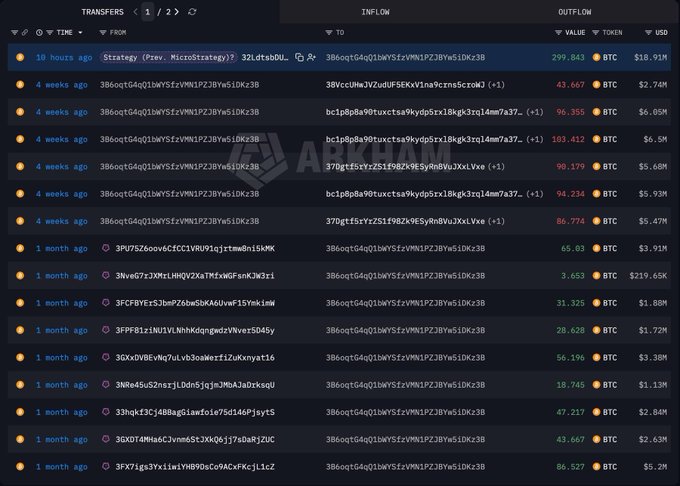680x486 pixels.
Task: Click the $18.91M USD amount
Action: (x=651, y=57)
